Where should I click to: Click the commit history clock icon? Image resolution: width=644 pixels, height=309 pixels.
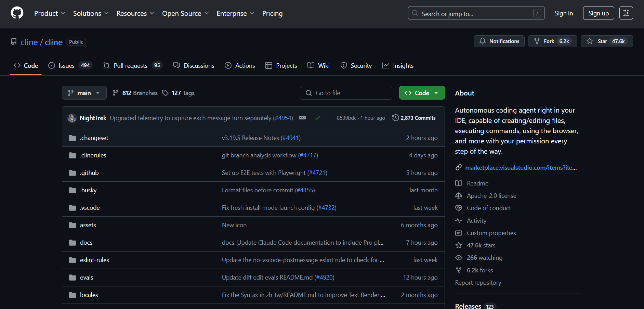[x=395, y=118]
